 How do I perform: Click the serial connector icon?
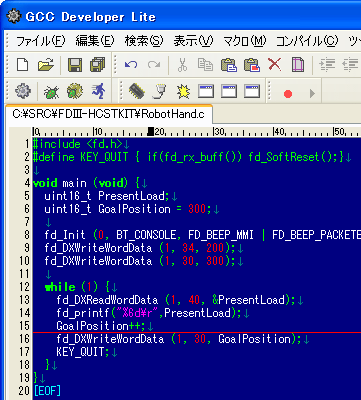(159, 91)
